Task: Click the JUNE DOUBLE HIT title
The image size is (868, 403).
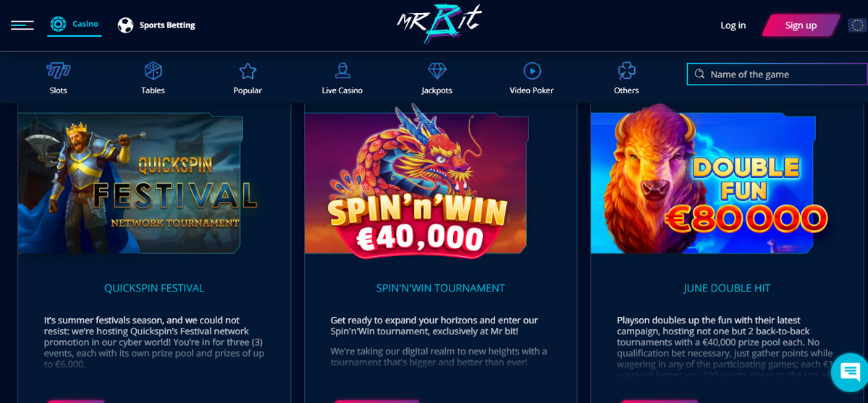Action: click(x=727, y=289)
